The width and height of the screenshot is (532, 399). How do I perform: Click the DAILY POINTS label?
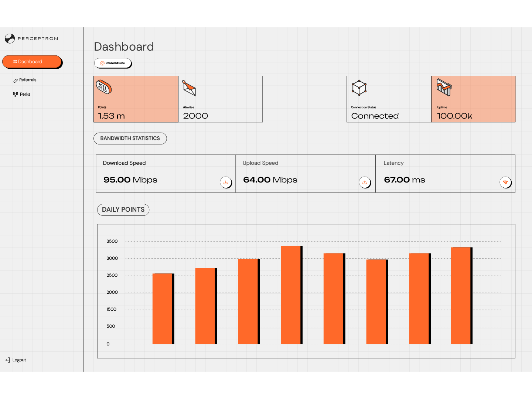tap(123, 209)
